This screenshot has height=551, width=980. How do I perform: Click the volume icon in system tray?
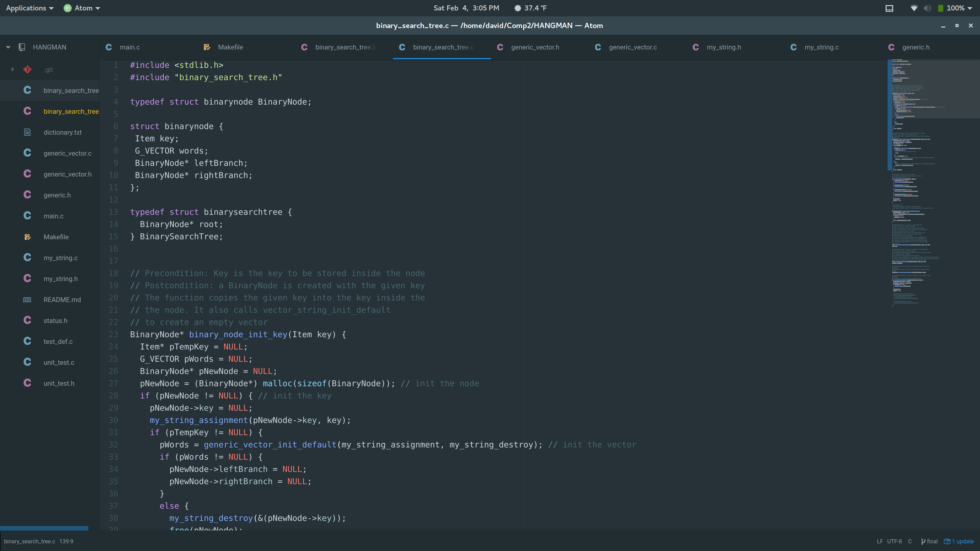tap(927, 8)
